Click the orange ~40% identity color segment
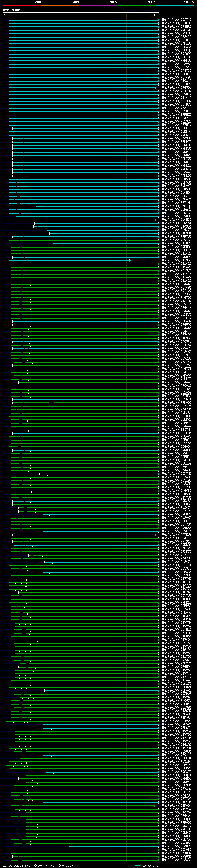This screenshot has height=868, width=197. (x=60, y=6)
